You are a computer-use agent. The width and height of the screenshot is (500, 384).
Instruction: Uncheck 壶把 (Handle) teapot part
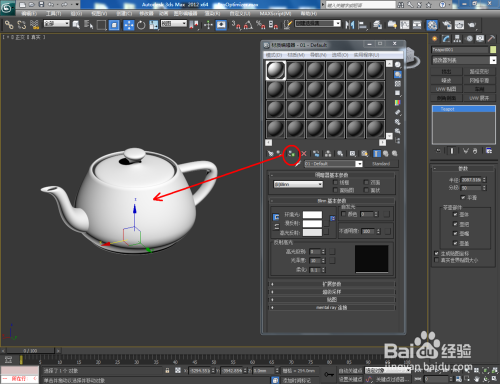pos(455,224)
